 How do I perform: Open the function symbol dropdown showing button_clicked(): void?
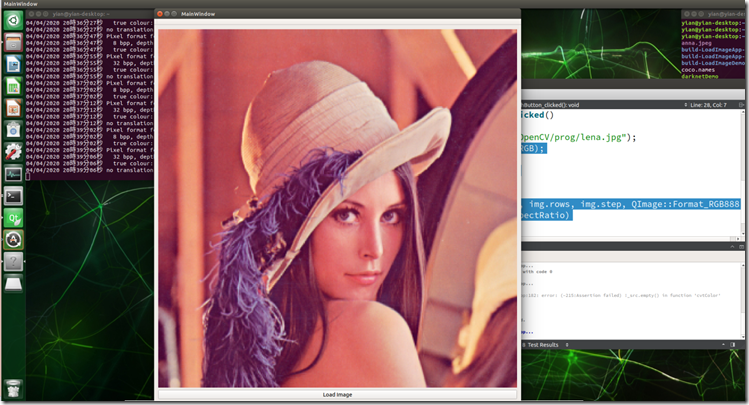(604, 105)
